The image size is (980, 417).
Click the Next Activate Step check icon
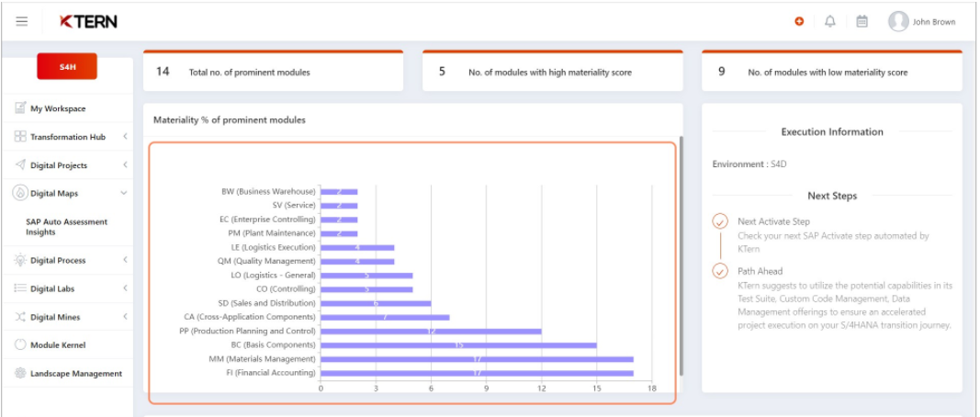pos(721,221)
